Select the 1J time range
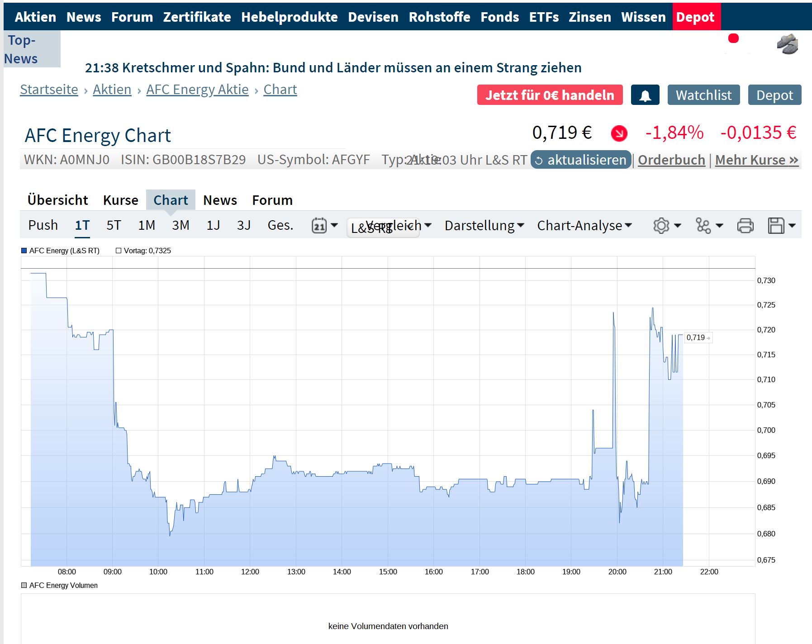Viewport: 812px width, 644px height. point(213,225)
